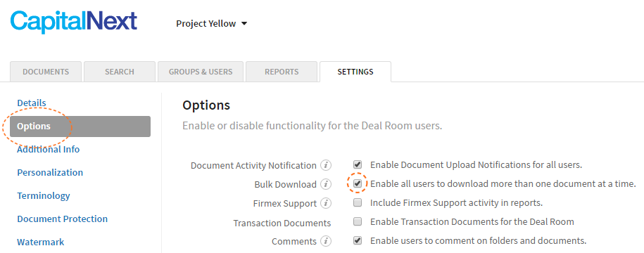Viewport: 644px width, 253px height.
Task: Disable Document Upload Notifications checkbox
Action: [x=358, y=165]
